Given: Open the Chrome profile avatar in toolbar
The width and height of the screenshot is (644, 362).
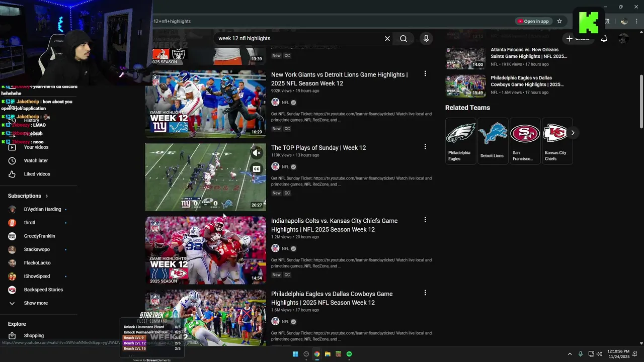Looking at the screenshot, I should click(x=624, y=21).
